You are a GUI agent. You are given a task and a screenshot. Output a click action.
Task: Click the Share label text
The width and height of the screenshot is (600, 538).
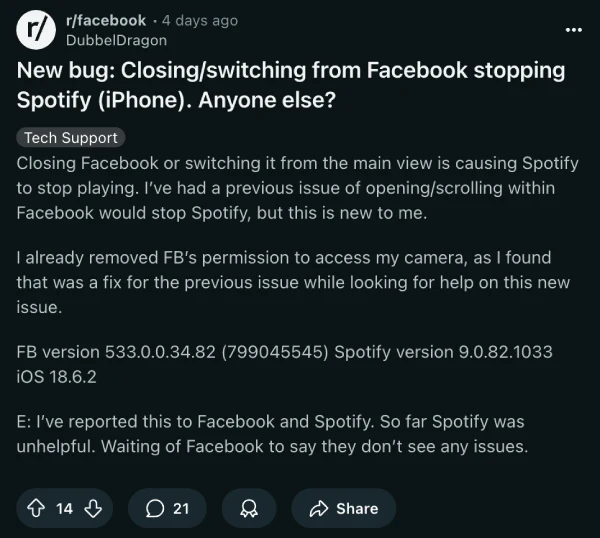coord(357,508)
